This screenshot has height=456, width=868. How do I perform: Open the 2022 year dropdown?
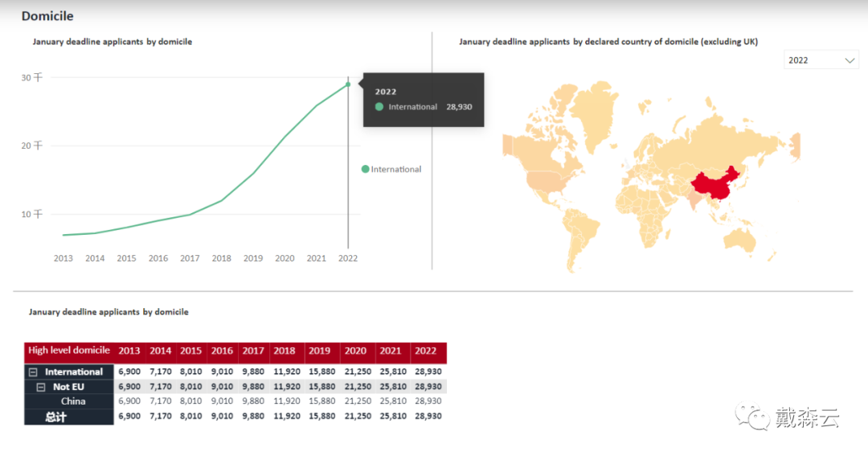pos(821,60)
